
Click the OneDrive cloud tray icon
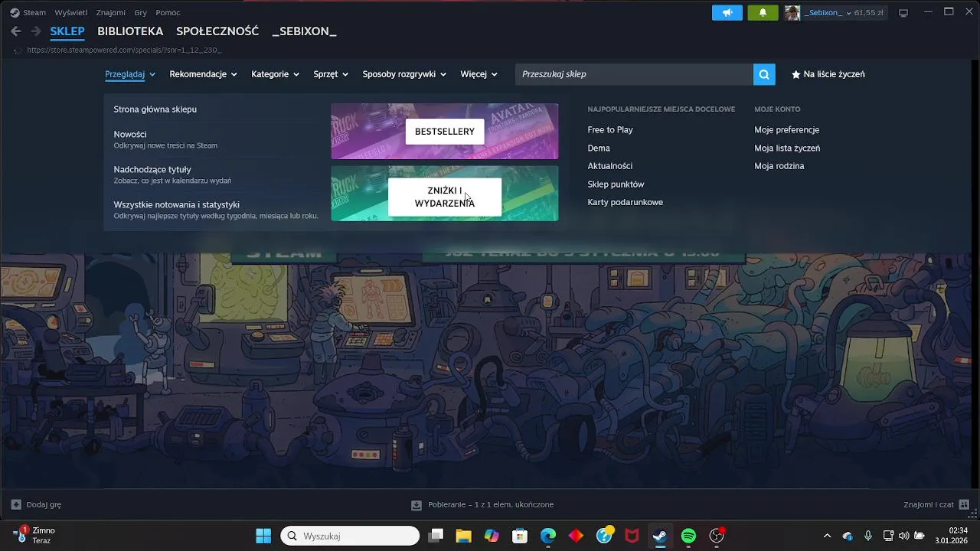848,536
